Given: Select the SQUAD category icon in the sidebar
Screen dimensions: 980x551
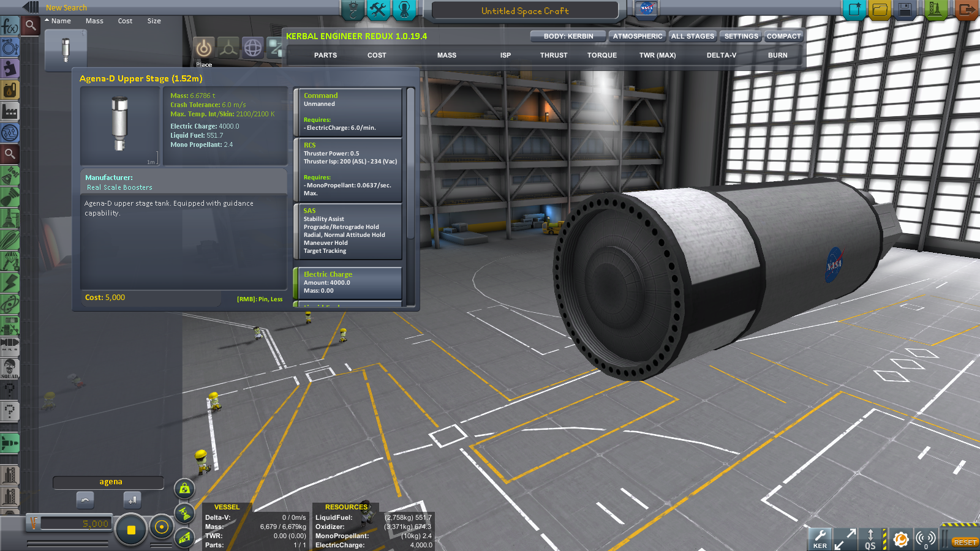Looking at the screenshot, I should tap(10, 369).
